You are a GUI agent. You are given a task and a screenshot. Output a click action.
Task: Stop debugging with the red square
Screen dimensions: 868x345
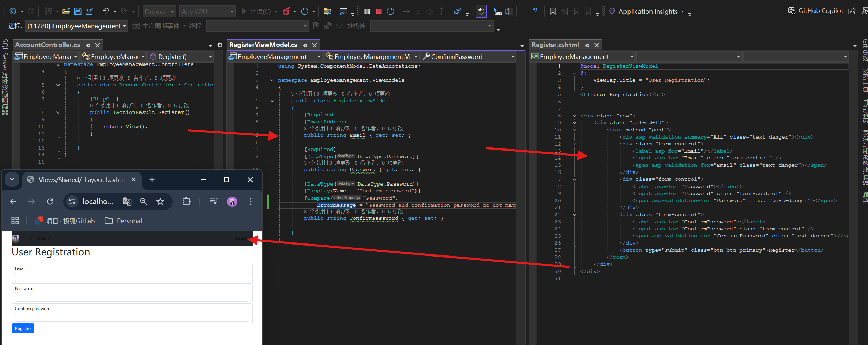[x=379, y=11]
